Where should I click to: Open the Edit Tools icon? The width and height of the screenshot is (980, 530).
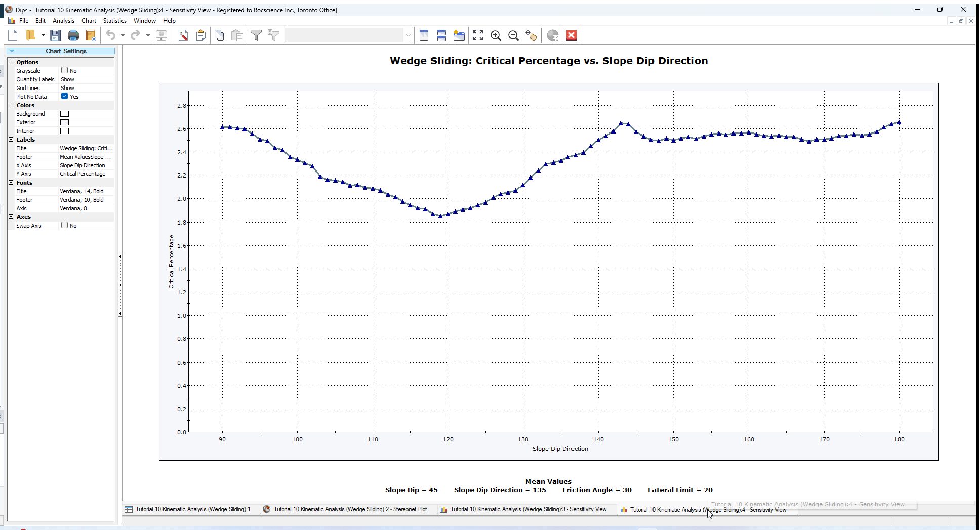pos(183,35)
